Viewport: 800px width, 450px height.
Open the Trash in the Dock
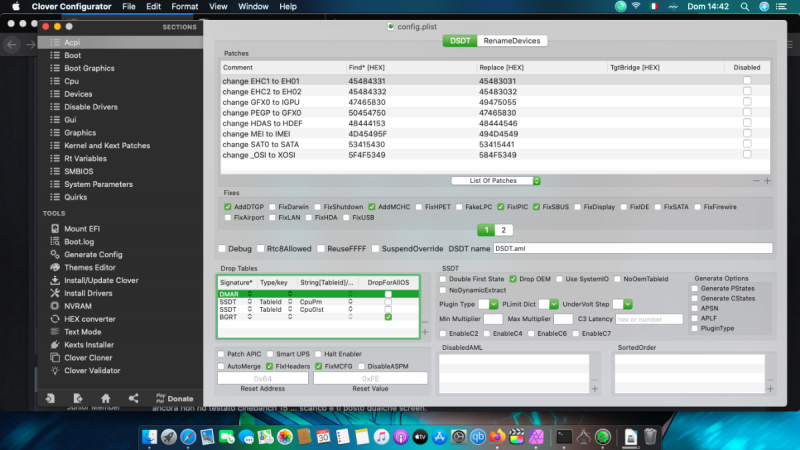click(x=650, y=437)
